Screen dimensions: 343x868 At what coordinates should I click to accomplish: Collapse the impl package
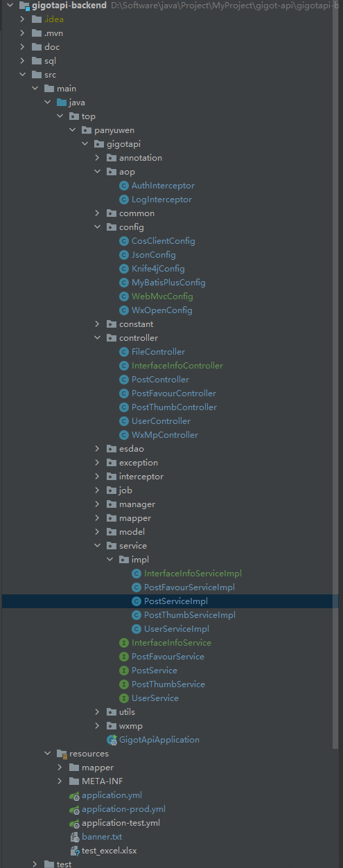[110, 560]
